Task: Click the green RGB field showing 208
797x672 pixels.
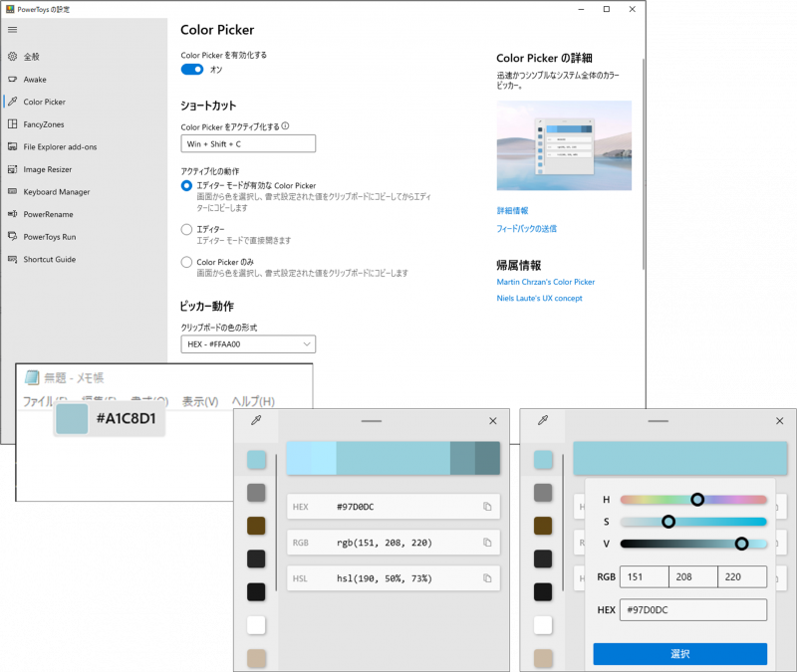Action: pyautogui.click(x=692, y=577)
